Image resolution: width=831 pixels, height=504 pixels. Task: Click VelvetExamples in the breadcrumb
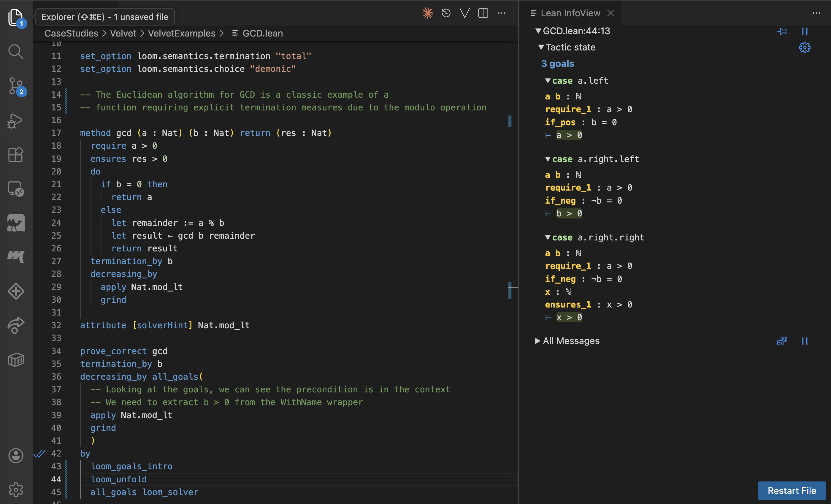pyautogui.click(x=181, y=34)
